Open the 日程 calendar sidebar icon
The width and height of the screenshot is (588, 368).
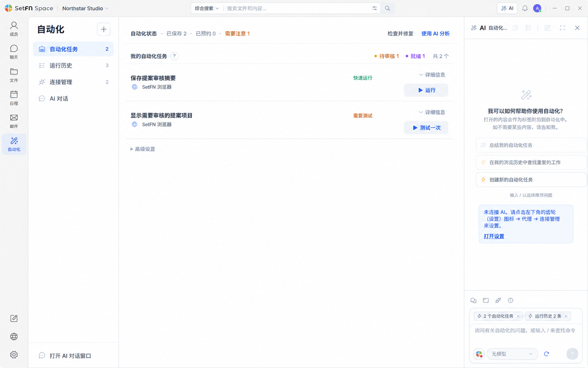click(14, 98)
